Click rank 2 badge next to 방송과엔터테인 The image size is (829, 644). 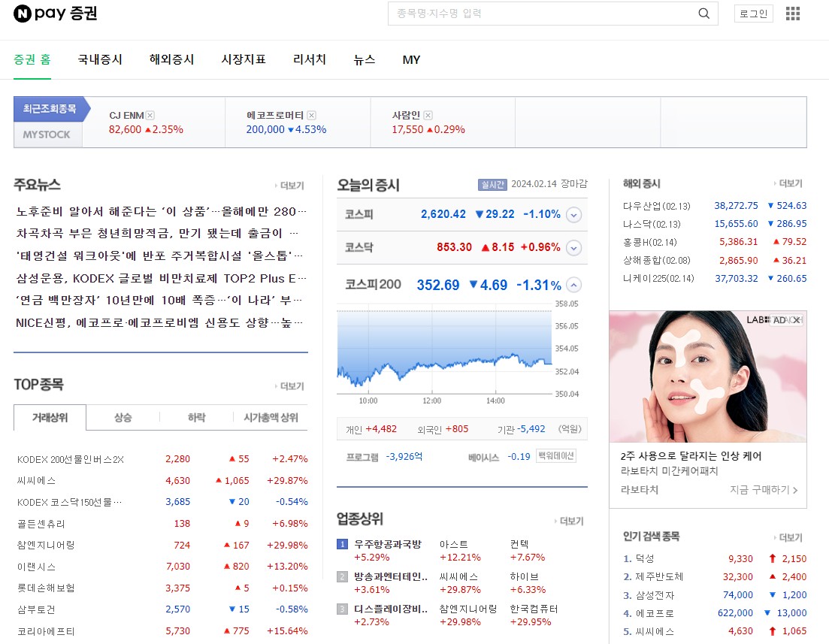pos(342,576)
